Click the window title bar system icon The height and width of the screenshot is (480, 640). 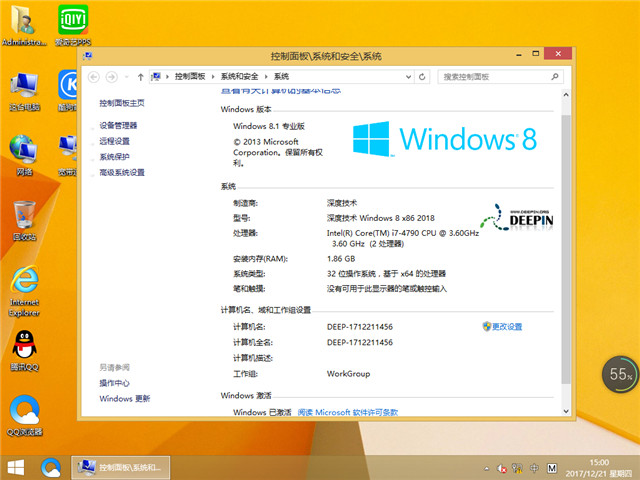coord(88,56)
